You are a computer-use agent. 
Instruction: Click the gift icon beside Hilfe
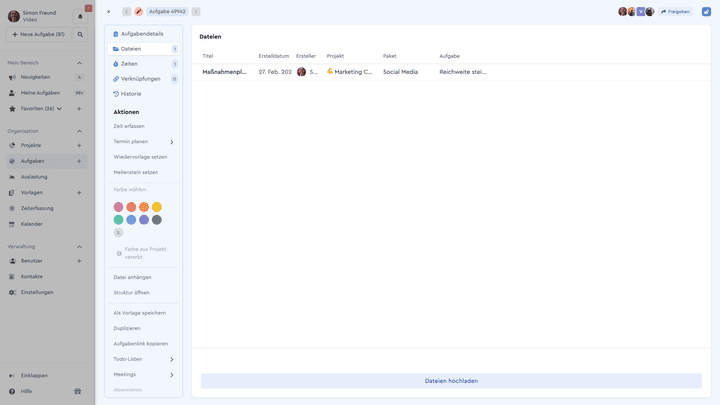click(78, 391)
